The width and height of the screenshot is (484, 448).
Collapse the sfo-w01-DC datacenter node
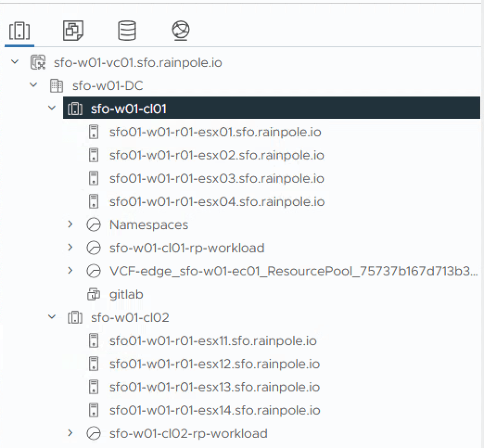34,85
